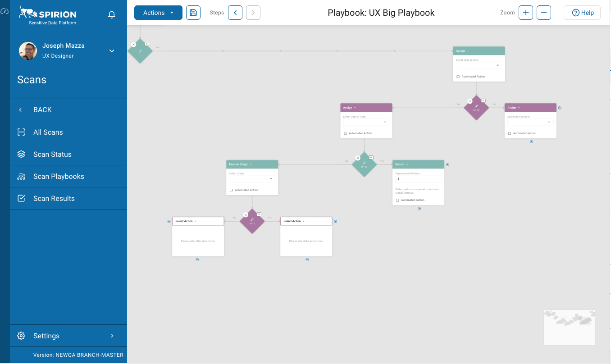Go to Scan Results
Image resolution: width=611 pixels, height=364 pixels.
point(54,199)
